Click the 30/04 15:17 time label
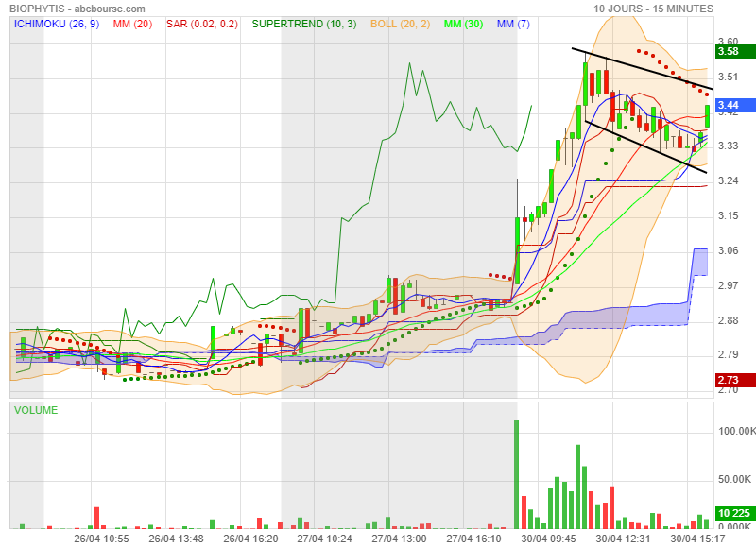Image resolution: width=756 pixels, height=548 pixels. (x=697, y=539)
